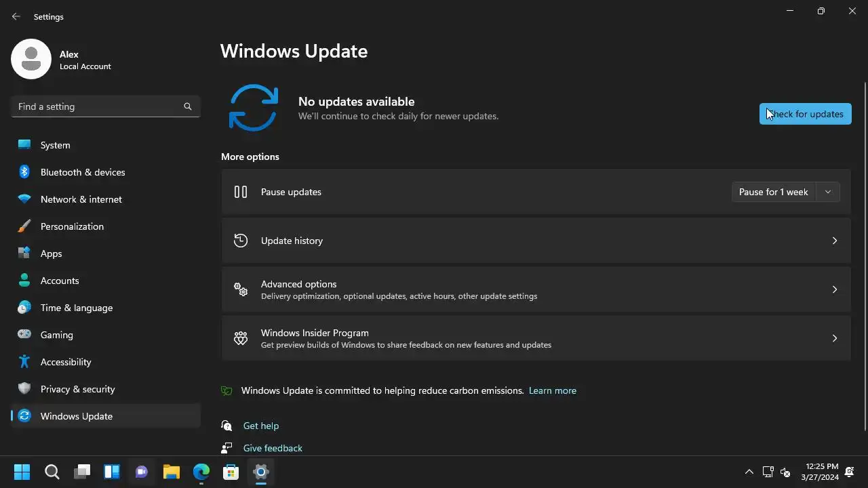
Task: Open Update history chevron
Action: tap(834, 241)
